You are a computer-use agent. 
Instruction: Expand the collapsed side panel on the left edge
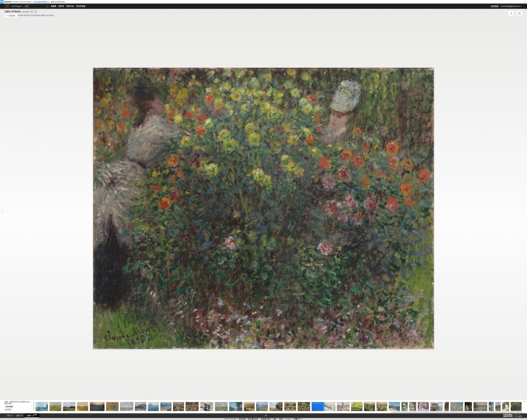[x=2, y=211]
